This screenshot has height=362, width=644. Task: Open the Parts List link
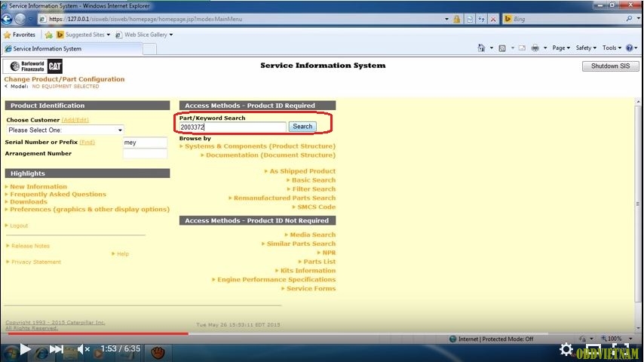pos(319,262)
